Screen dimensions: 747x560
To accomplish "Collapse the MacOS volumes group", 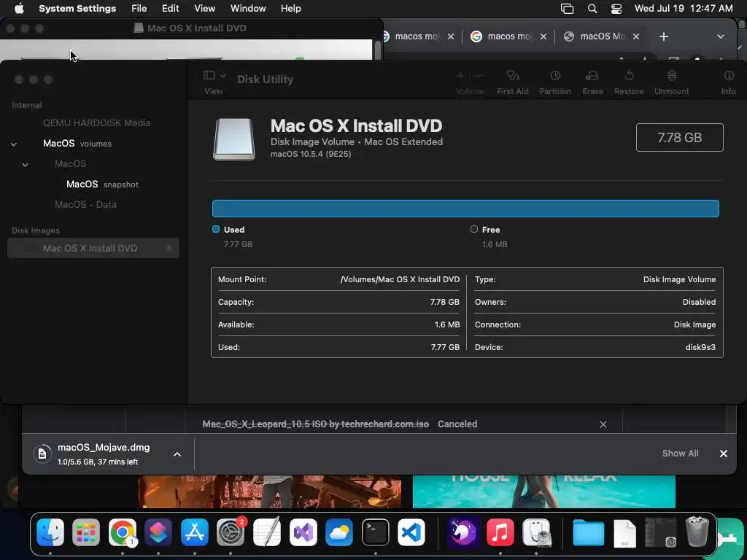I will click(14, 144).
